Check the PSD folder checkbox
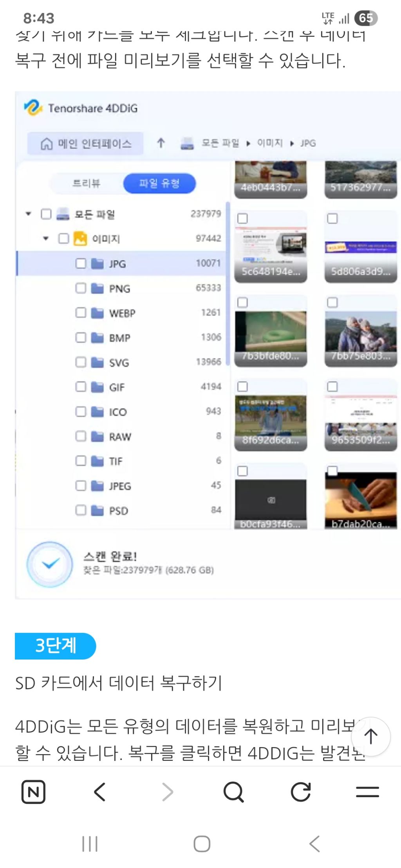This screenshot has height=868, width=401. (81, 510)
